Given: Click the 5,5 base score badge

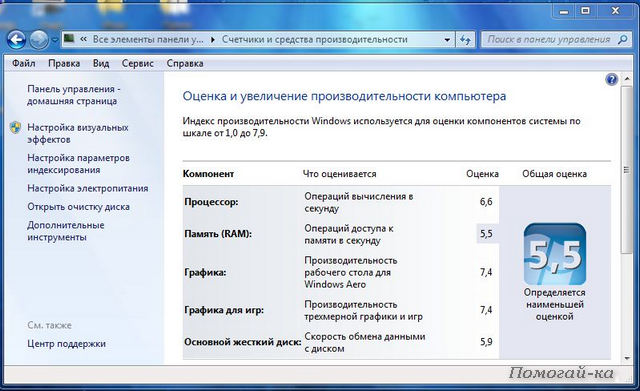Looking at the screenshot, I should (x=555, y=254).
